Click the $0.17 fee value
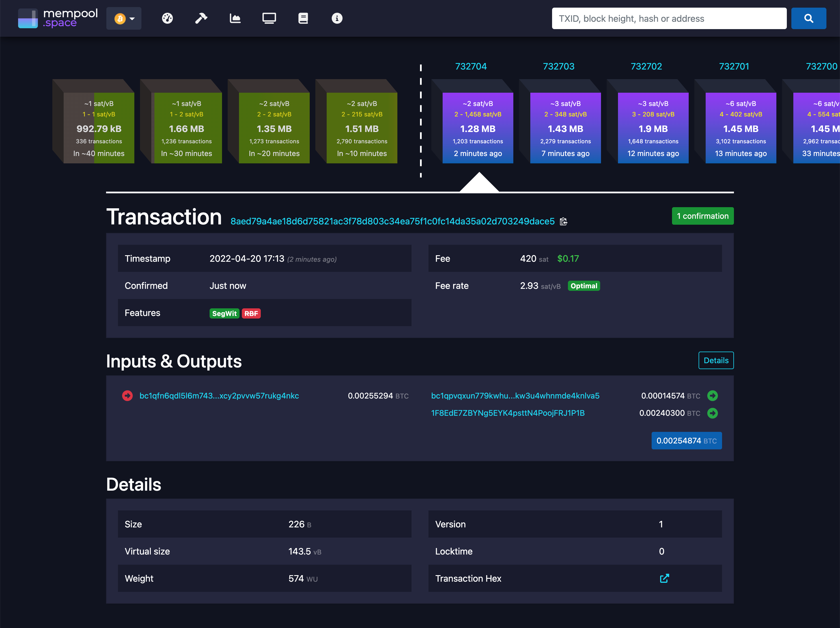 click(568, 258)
